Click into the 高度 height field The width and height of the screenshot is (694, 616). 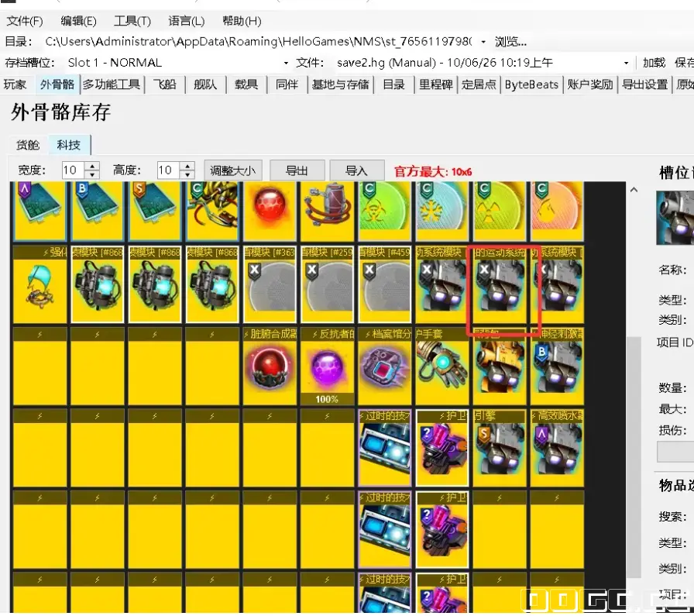tap(170, 170)
